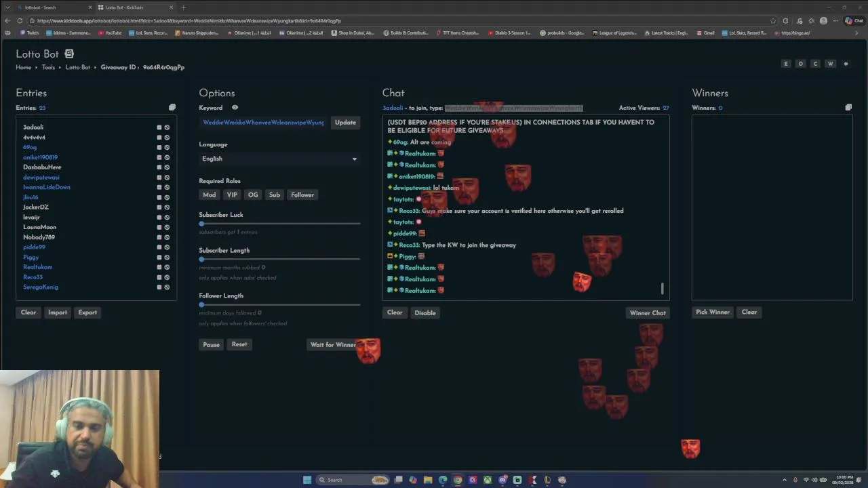The height and width of the screenshot is (488, 868).
Task: Click the square icon beside 69og
Action: [159, 147]
